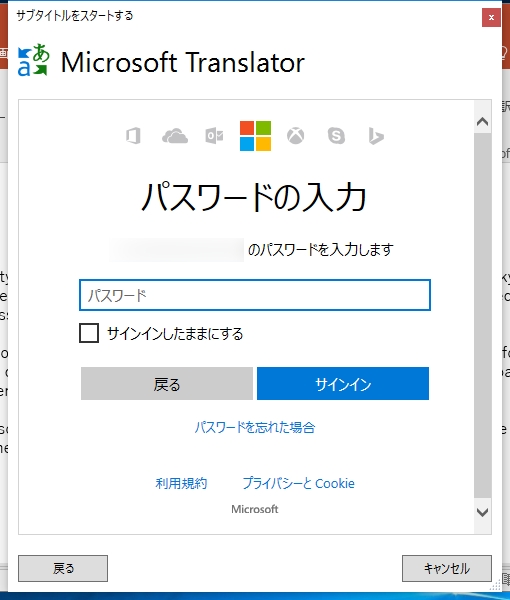Click the gray 戻る button in the sign-in form

pos(167,383)
